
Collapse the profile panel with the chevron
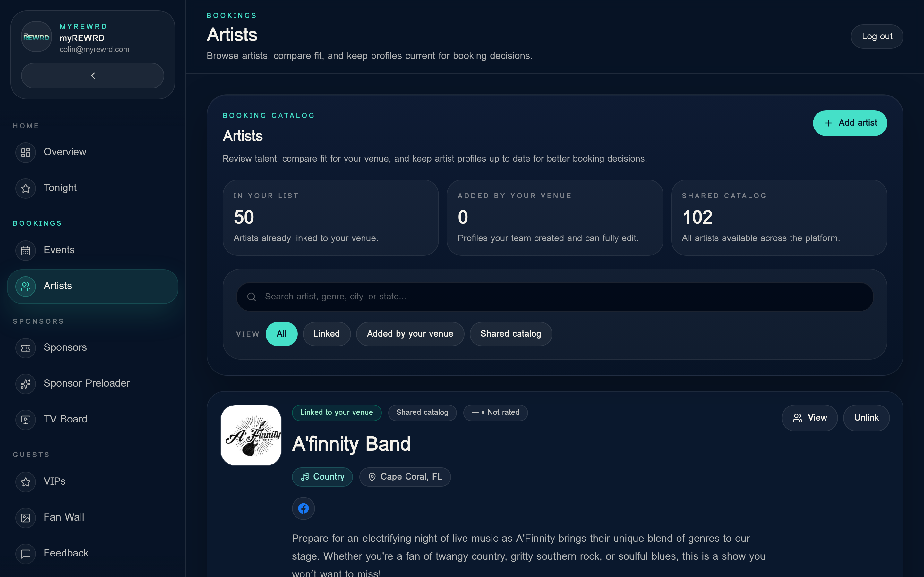pyautogui.click(x=92, y=75)
